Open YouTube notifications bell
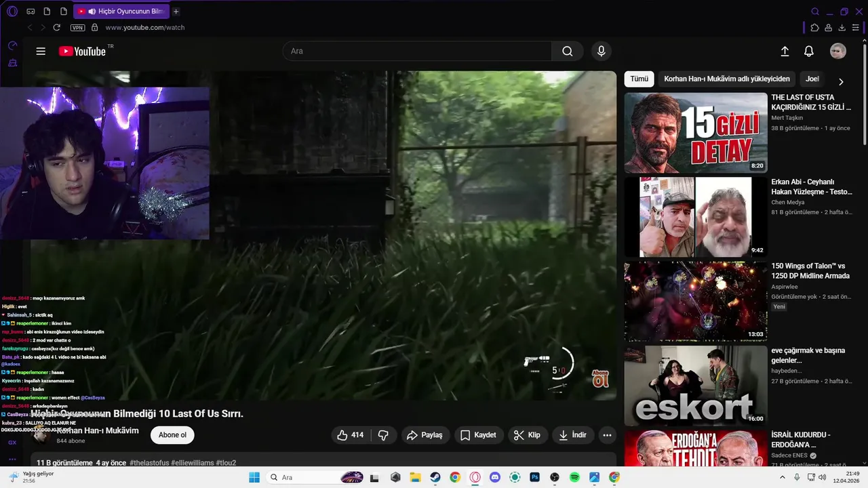This screenshot has width=868, height=488. [x=809, y=52]
